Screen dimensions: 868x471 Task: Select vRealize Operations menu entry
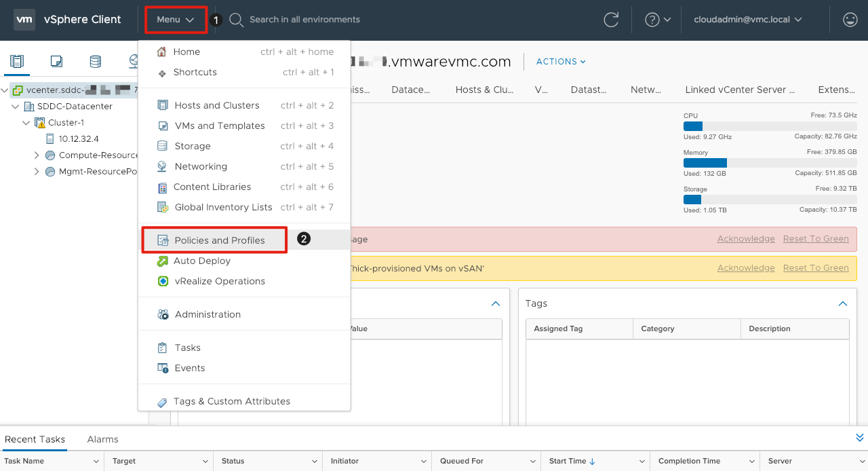220,281
